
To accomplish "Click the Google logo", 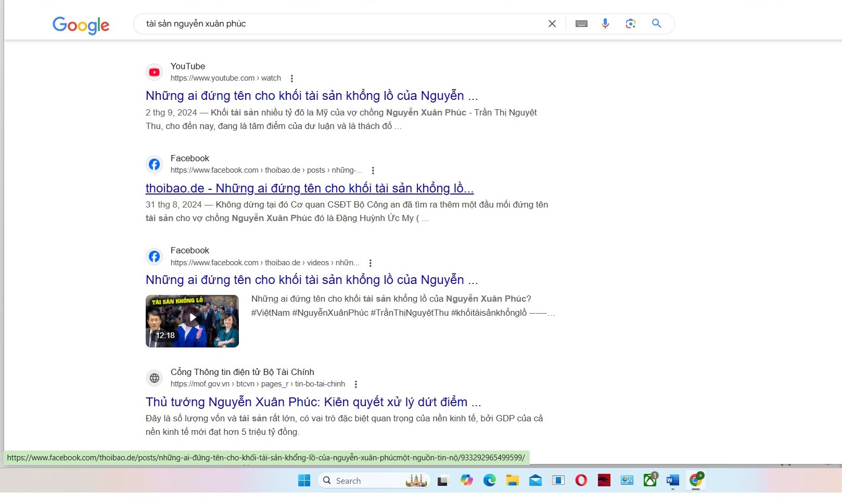I will click(81, 24).
